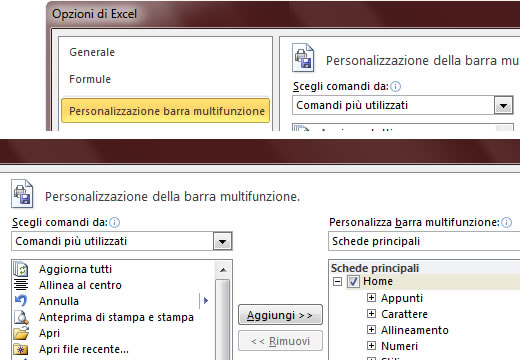Open the Generale options category
520x360 pixels.
point(92,52)
